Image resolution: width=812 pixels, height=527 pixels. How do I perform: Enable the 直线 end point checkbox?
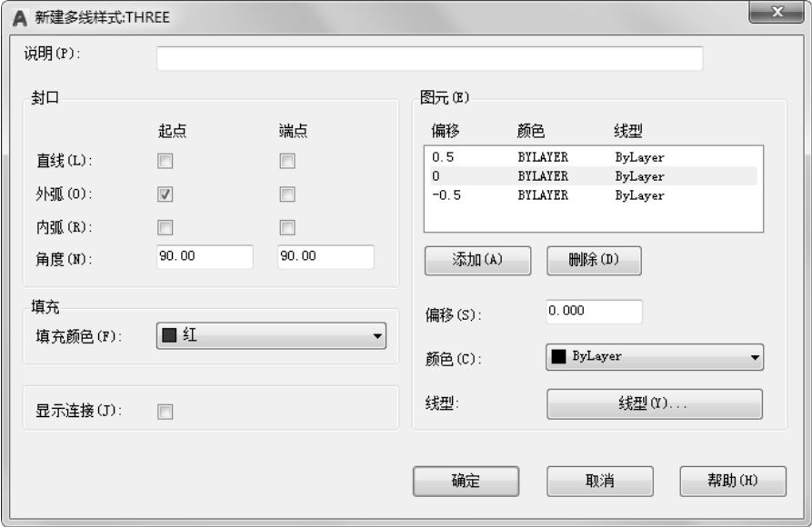coord(287,161)
